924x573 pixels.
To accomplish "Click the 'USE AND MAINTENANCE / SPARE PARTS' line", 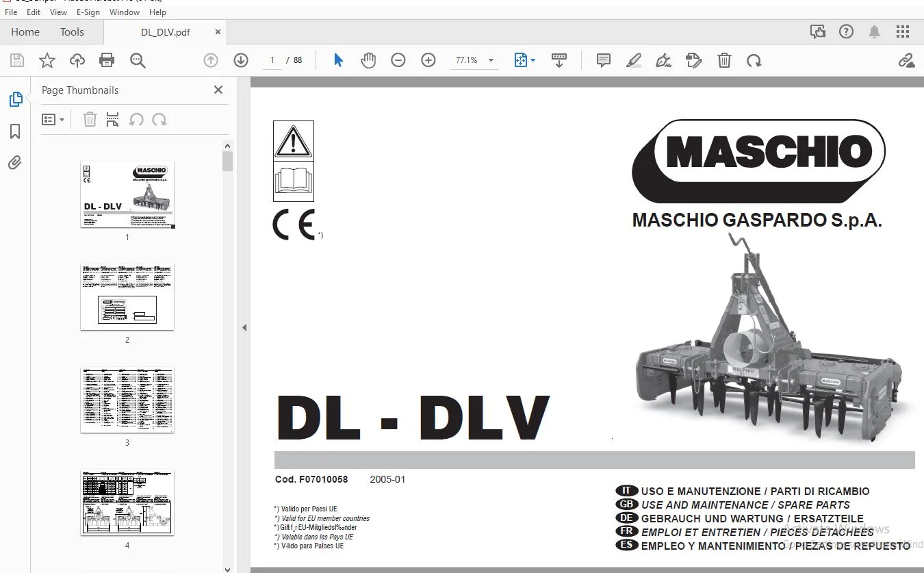I will click(x=746, y=505).
